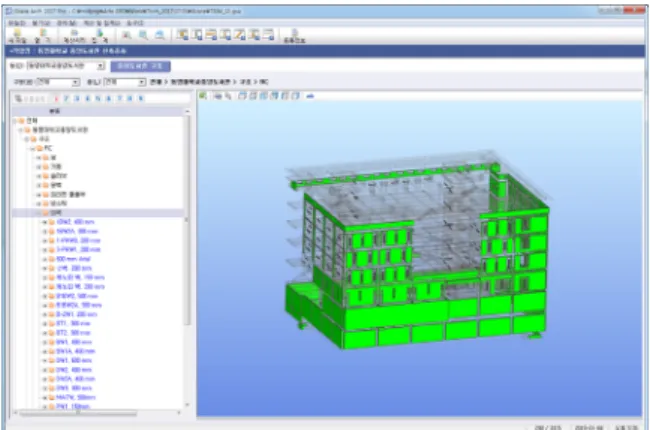The height and width of the screenshot is (430, 650).
Task: Click the common-info icon at the toolbar's right end
Action: click(294, 36)
